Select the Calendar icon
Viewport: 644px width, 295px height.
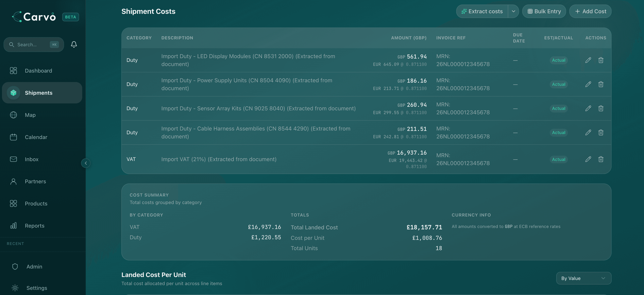click(x=13, y=137)
